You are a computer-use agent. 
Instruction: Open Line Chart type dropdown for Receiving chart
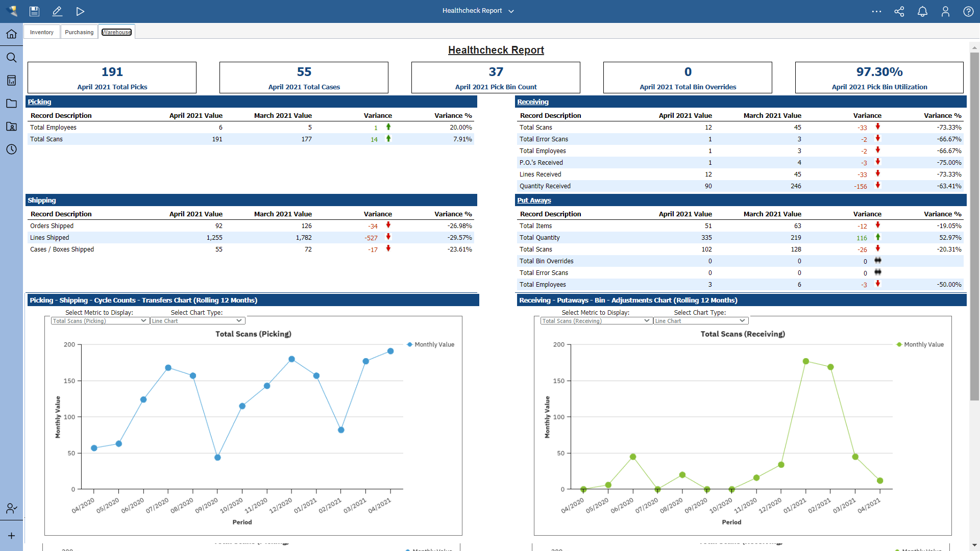[x=700, y=321]
